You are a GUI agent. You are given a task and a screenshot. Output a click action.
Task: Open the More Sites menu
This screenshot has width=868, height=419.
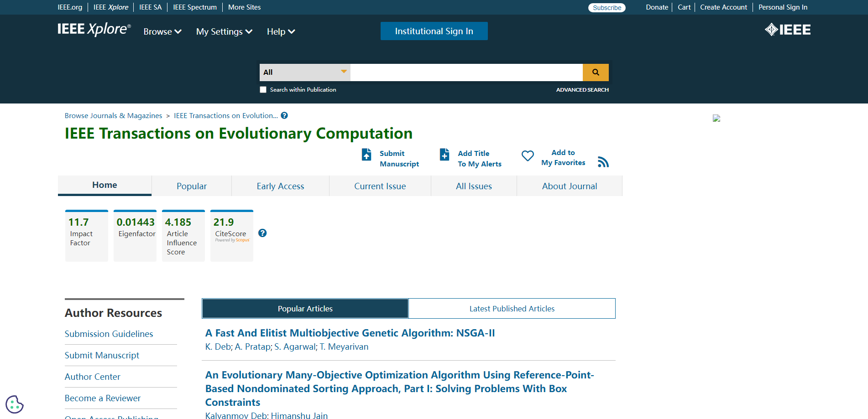(x=244, y=7)
